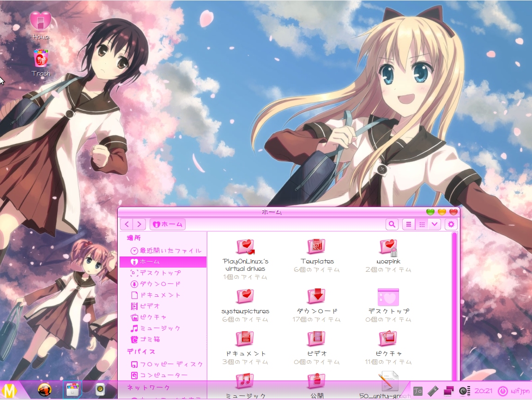Open the volume control tray icon

point(464,391)
